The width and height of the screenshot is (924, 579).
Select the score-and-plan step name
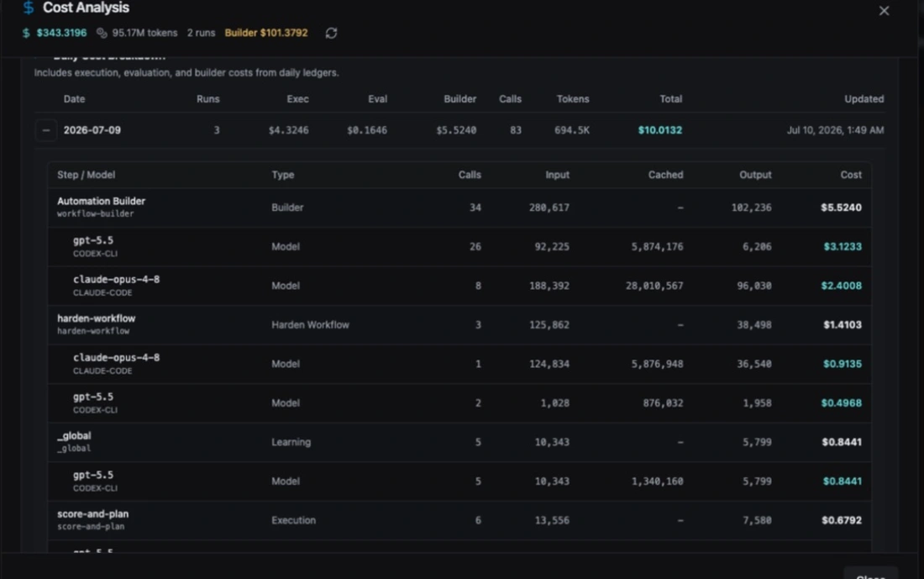pyautogui.click(x=92, y=514)
